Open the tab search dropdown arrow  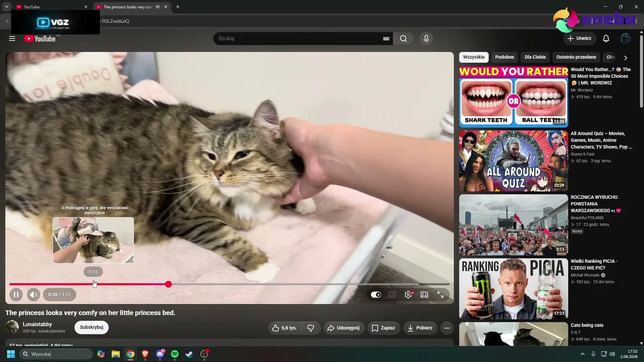click(7, 7)
